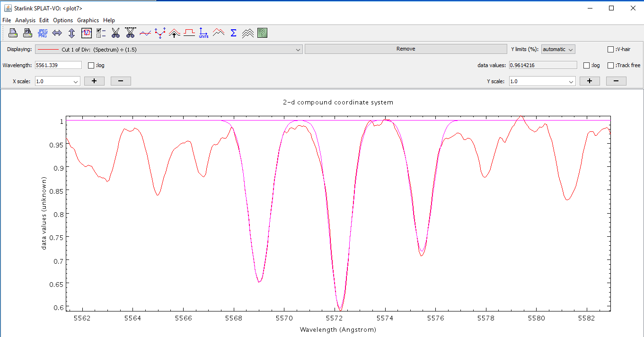
Task: Enable the V-hair checkbox
Action: [x=611, y=49]
